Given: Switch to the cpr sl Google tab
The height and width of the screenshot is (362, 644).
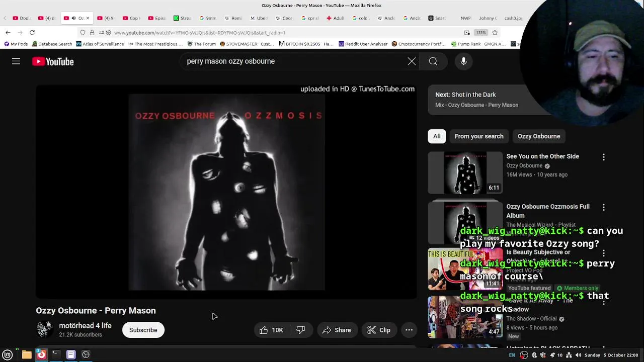Looking at the screenshot, I should (309, 18).
